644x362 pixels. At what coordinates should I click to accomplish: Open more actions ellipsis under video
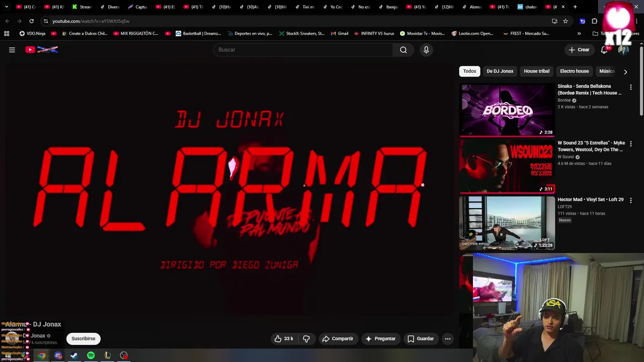click(447, 339)
